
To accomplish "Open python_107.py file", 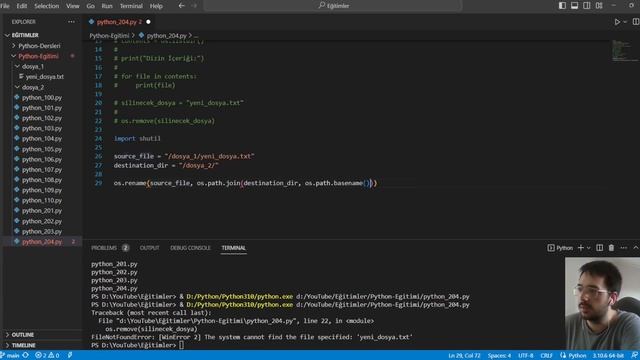I will tap(42, 169).
